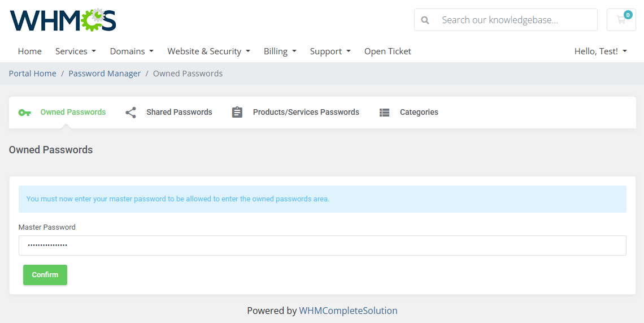The height and width of the screenshot is (323, 644).
Task: Open the shopping cart icon
Action: click(621, 20)
